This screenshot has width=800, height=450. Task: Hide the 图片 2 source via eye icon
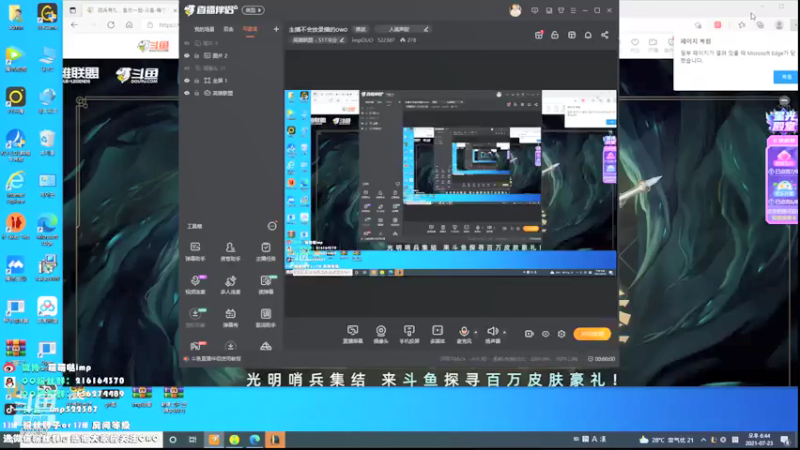[187, 56]
